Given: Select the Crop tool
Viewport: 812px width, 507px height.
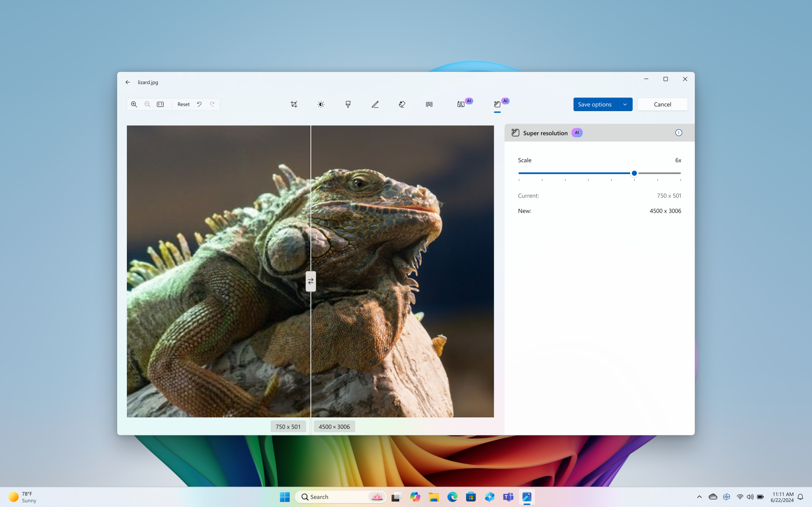Looking at the screenshot, I should 294,104.
